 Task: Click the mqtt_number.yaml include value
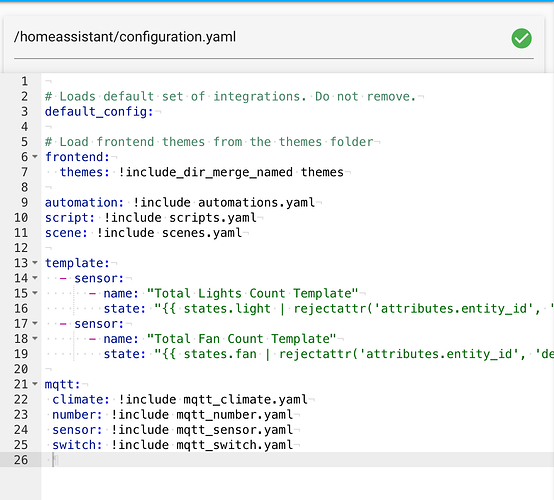click(202, 414)
